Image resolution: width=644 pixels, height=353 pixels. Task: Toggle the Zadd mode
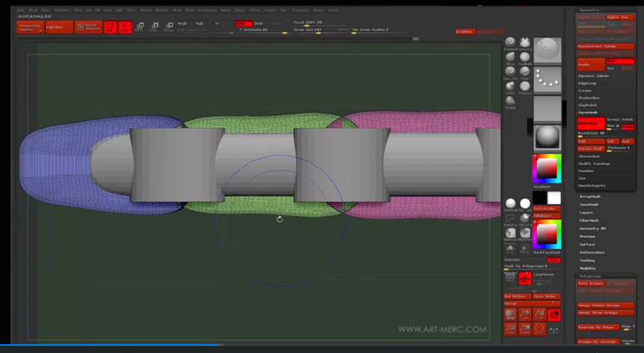click(x=243, y=23)
